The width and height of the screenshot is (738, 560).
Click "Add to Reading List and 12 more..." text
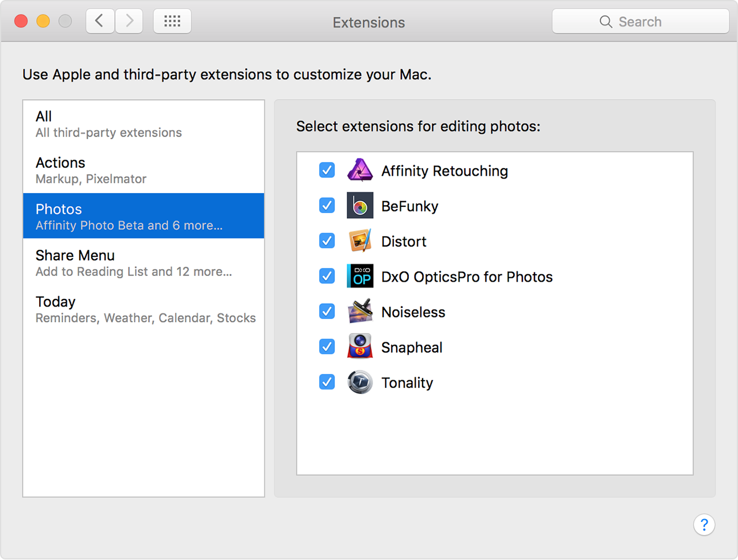pyautogui.click(x=134, y=271)
